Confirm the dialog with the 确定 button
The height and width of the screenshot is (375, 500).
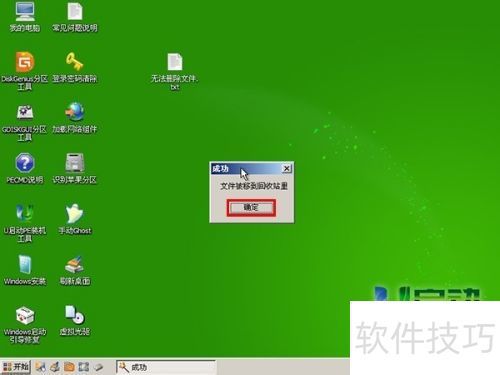tap(251, 208)
